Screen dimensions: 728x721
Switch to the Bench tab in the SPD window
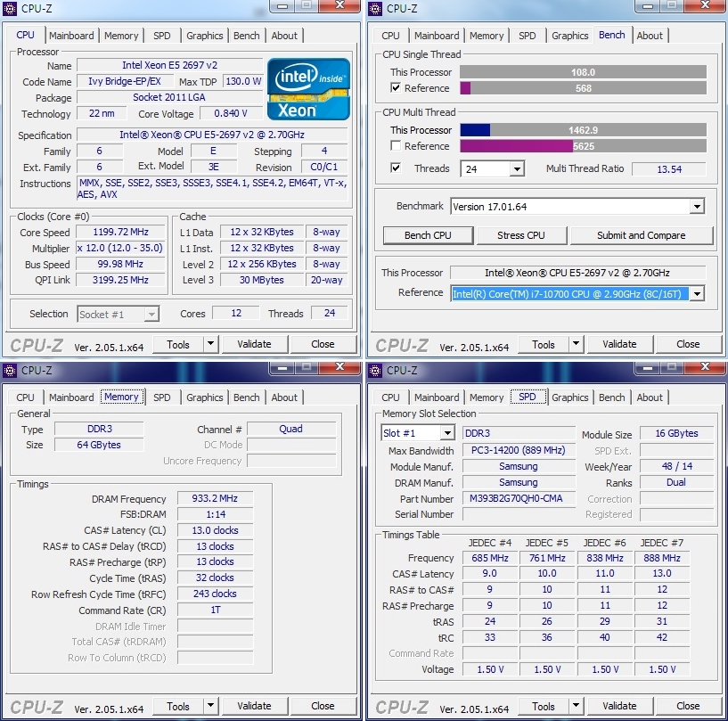(x=611, y=397)
